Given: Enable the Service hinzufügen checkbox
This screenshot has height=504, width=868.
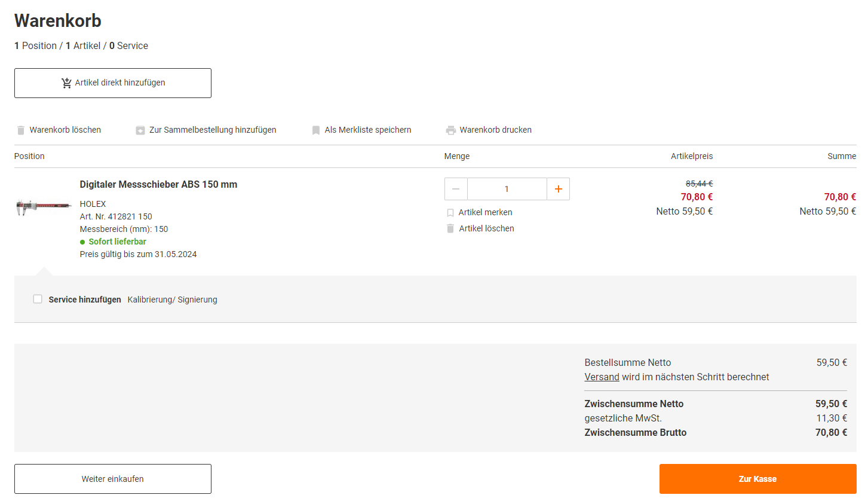Looking at the screenshot, I should tap(38, 299).
